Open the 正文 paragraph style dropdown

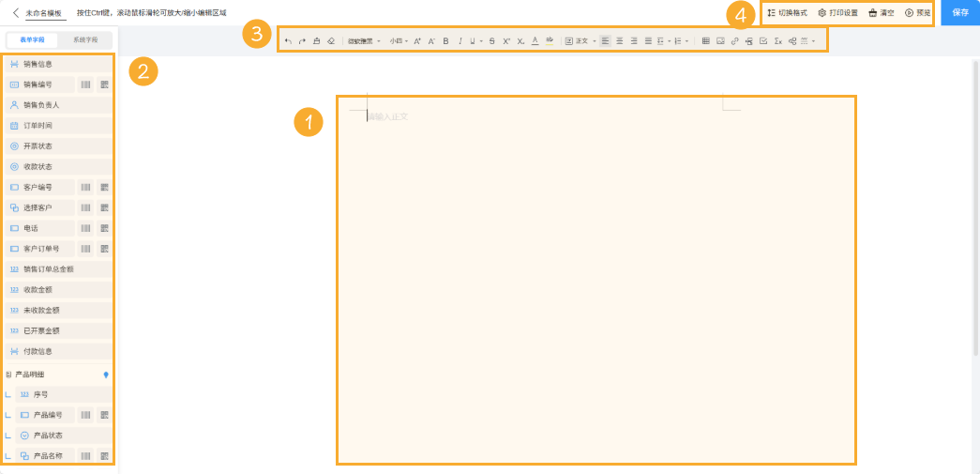coord(580,41)
